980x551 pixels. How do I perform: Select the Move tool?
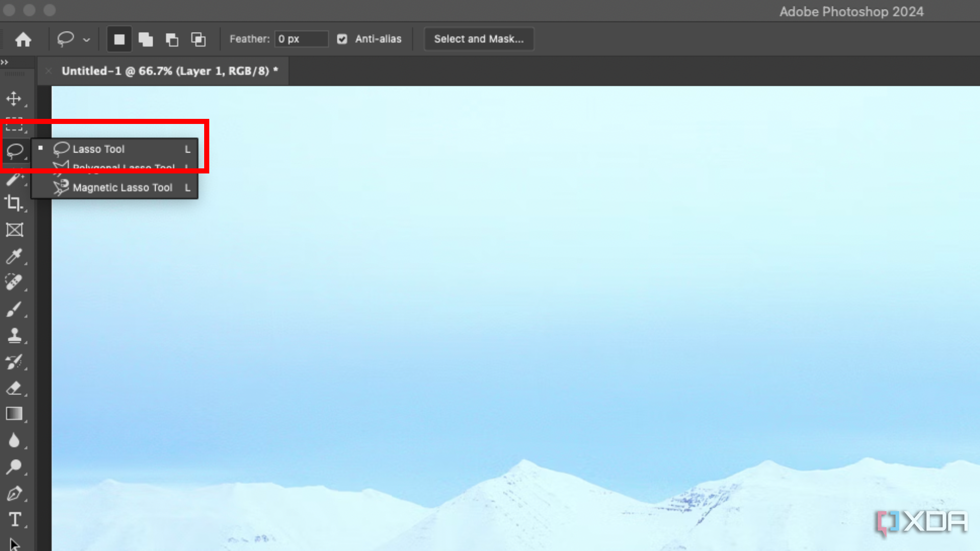pyautogui.click(x=14, y=98)
